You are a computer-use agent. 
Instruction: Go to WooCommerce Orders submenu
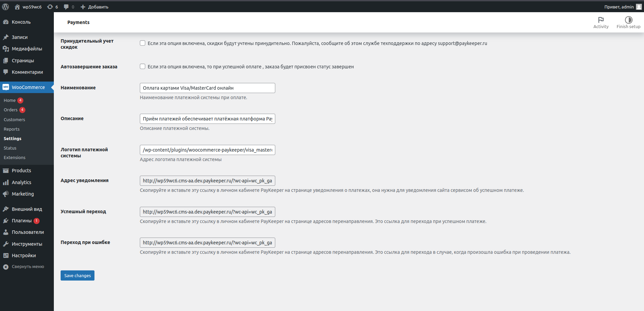tap(10, 110)
